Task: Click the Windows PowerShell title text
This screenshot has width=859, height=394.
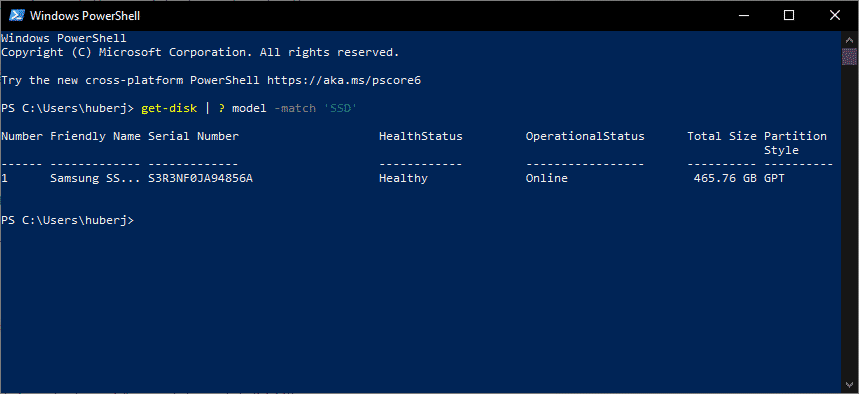Action: (85, 16)
